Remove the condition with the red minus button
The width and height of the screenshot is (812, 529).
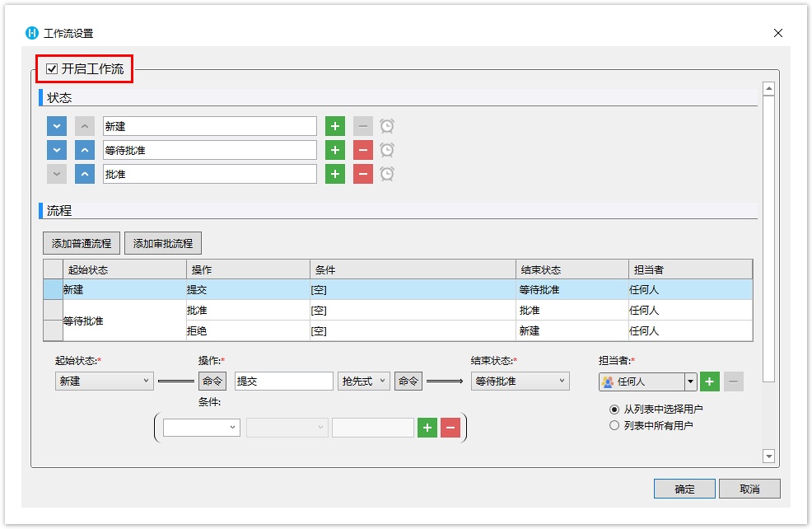coord(450,428)
